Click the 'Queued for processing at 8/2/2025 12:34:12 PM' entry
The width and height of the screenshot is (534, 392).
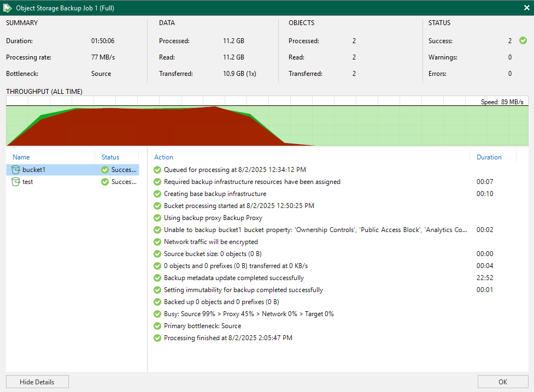[x=234, y=169]
